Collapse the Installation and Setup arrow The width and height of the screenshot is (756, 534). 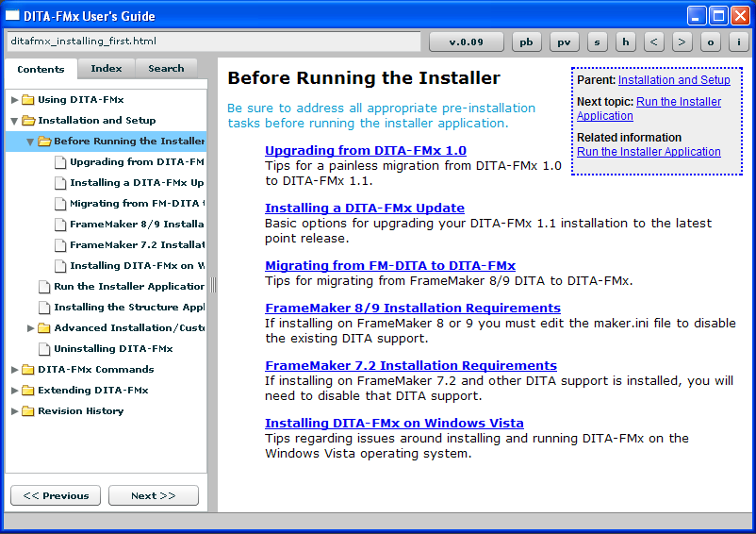pos(14,121)
